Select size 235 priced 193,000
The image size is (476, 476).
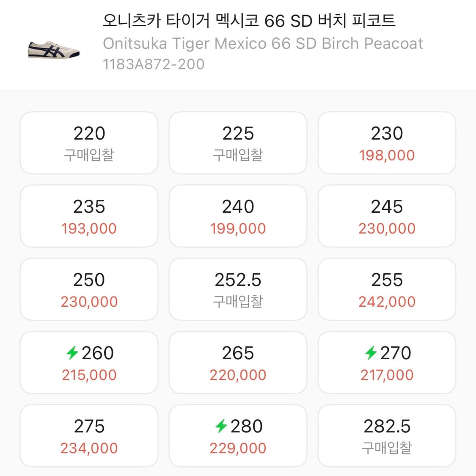coord(88,216)
